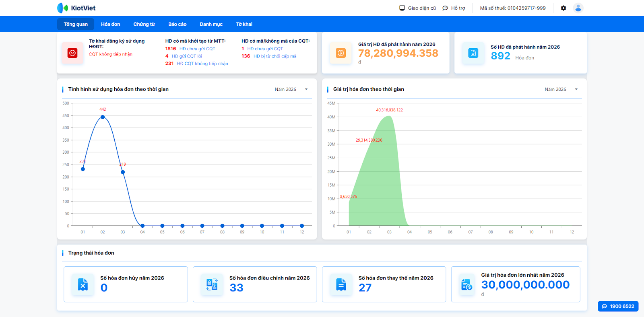Click the 442 data point for month 02
644x317 pixels.
(103, 117)
